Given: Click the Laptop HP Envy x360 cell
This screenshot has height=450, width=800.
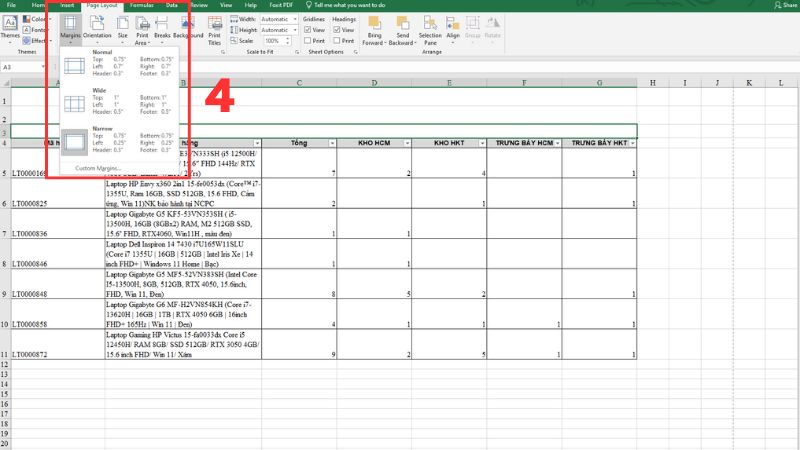Looking at the screenshot, I should click(183, 193).
